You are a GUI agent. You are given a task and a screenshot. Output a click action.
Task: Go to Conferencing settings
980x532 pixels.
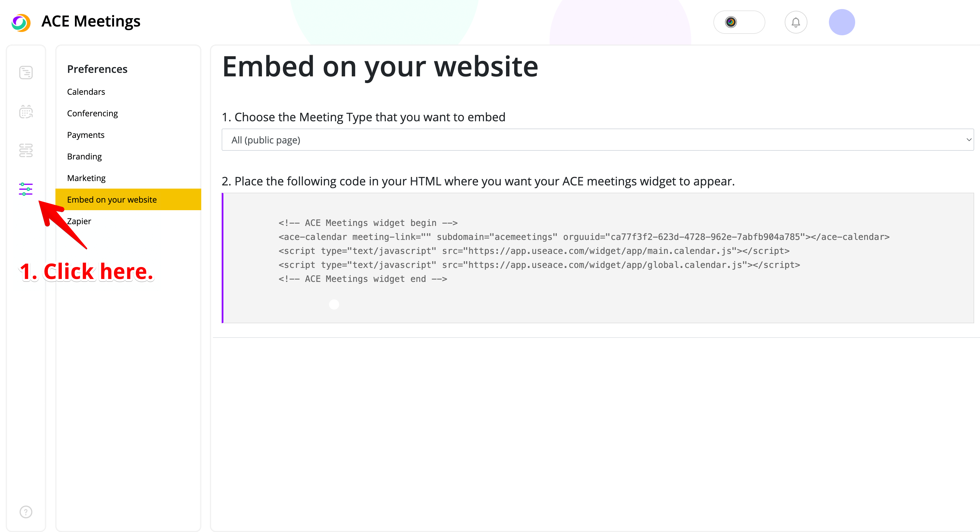(x=92, y=113)
